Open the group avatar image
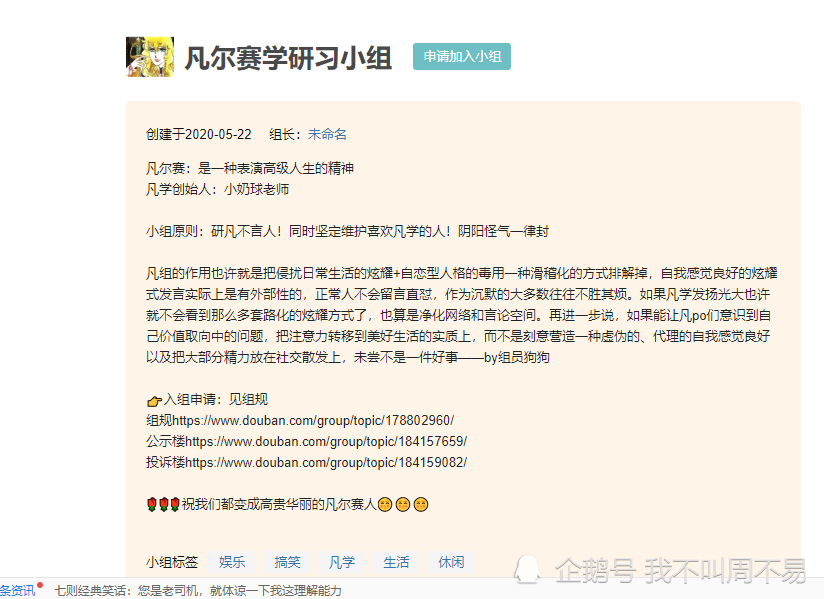Viewport: 824px width, 599px height. [150, 57]
